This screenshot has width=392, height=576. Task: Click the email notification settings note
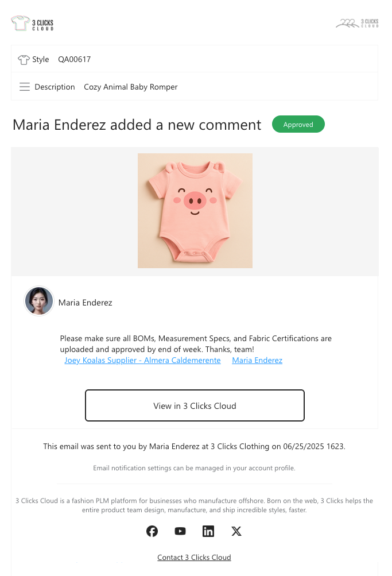(x=194, y=468)
